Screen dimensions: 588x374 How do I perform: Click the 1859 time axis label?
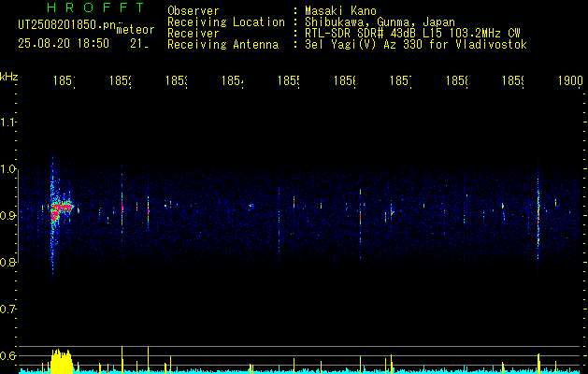point(513,81)
